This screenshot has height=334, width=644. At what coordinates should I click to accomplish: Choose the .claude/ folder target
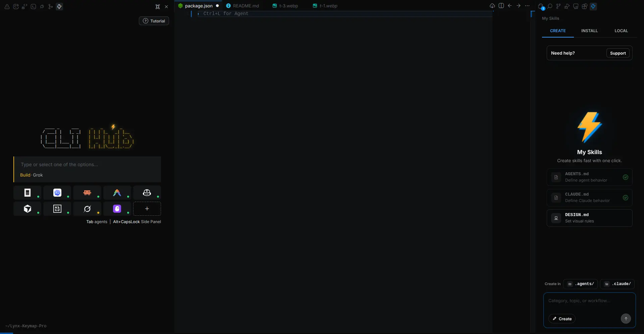coord(618,284)
